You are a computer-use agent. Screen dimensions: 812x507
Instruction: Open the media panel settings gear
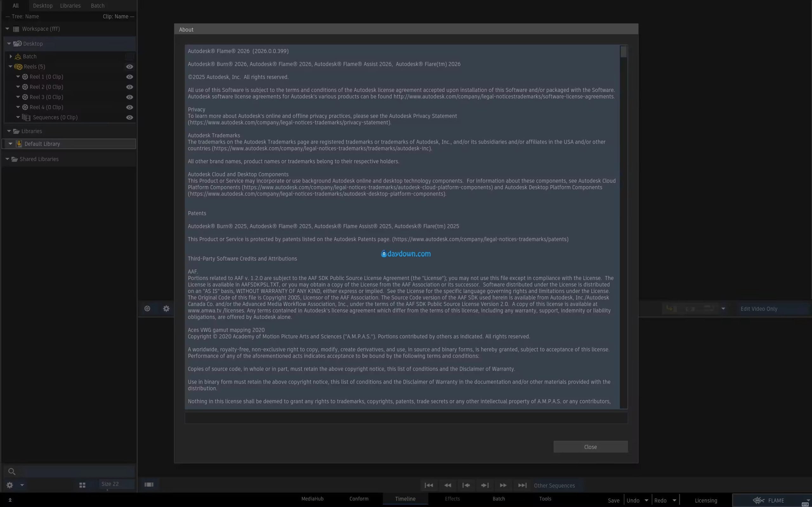pos(10,485)
